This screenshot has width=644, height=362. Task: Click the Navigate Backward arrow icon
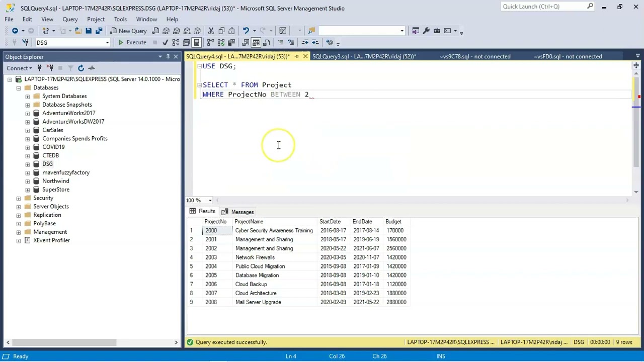(15, 31)
